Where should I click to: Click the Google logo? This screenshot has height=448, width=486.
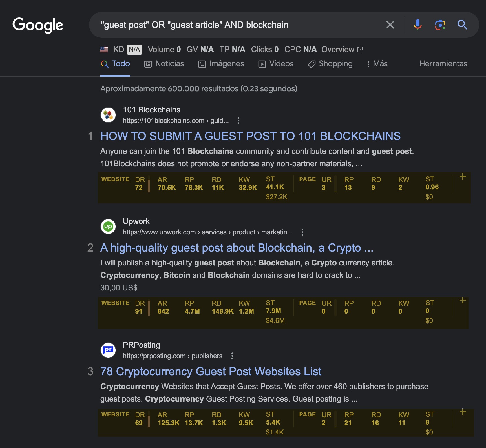(38, 25)
